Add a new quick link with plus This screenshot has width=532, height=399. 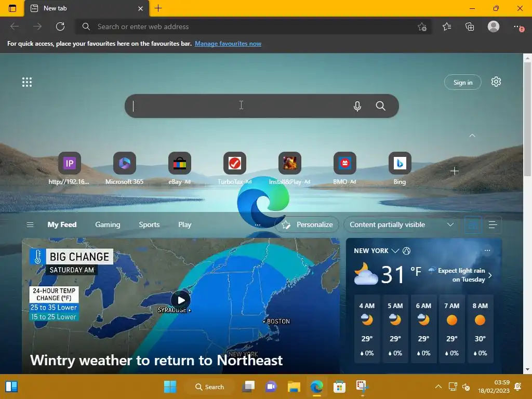point(455,171)
